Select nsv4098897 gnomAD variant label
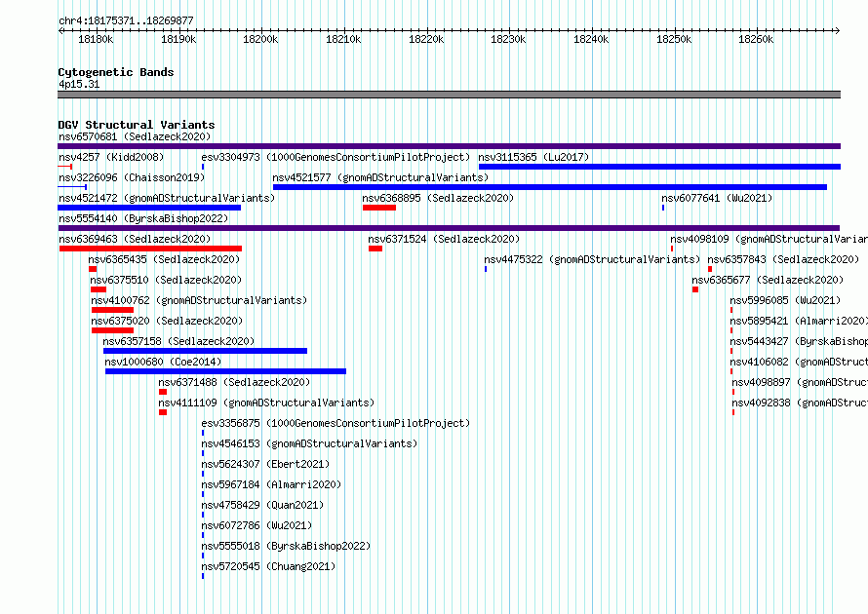The height and width of the screenshot is (614, 868). pyautogui.click(x=800, y=382)
